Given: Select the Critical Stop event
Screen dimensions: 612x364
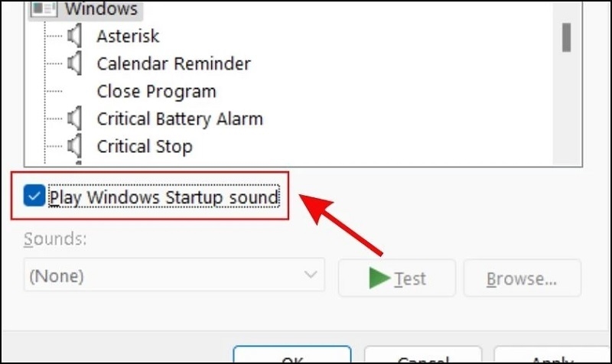Looking at the screenshot, I should (x=145, y=146).
